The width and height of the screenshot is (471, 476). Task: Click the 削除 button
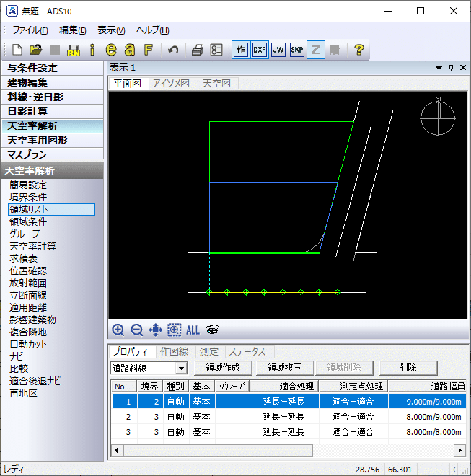(408, 368)
